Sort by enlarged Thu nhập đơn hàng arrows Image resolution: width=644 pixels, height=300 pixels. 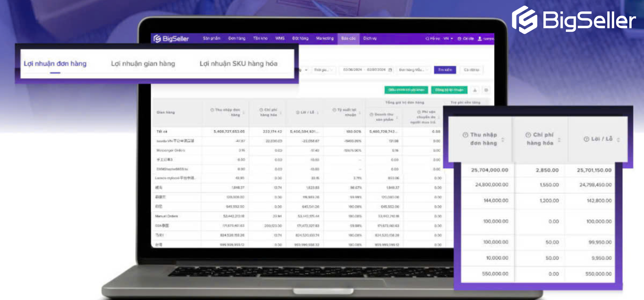503,139
